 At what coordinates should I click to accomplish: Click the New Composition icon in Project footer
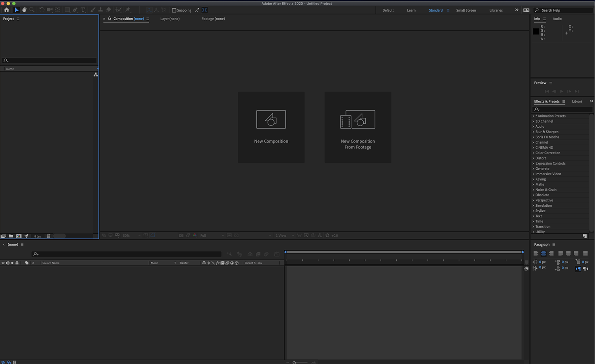19,236
